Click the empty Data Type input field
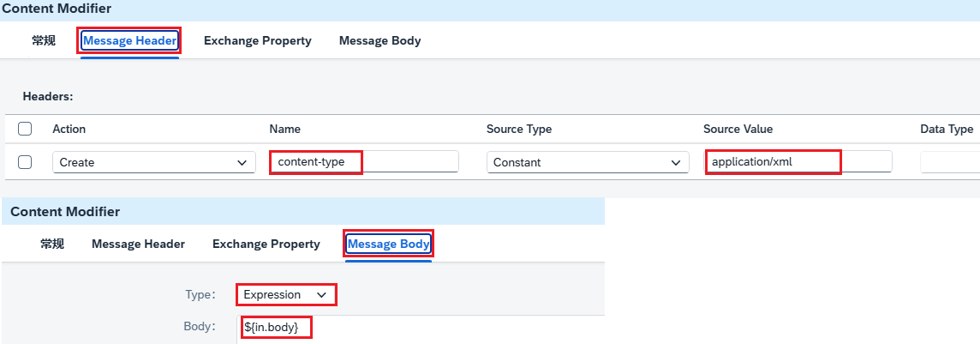Viewport: 980px width, 344px height. (x=950, y=162)
